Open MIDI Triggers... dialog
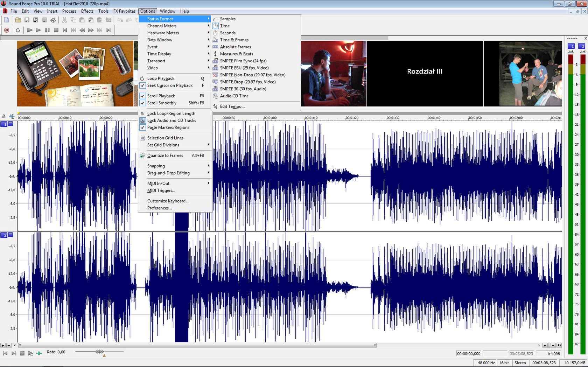Screen dimensions: 588x367 click(x=175, y=191)
